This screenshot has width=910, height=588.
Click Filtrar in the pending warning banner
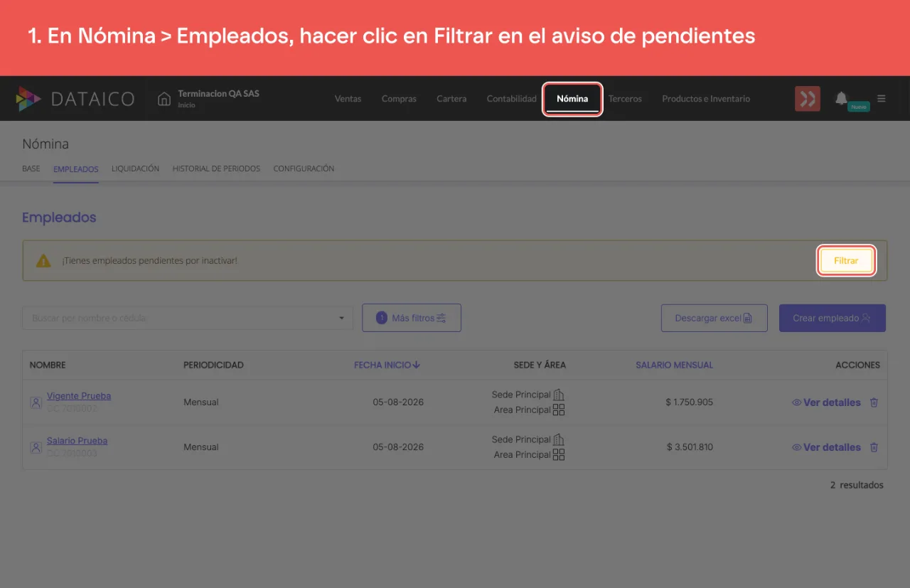pyautogui.click(x=846, y=261)
